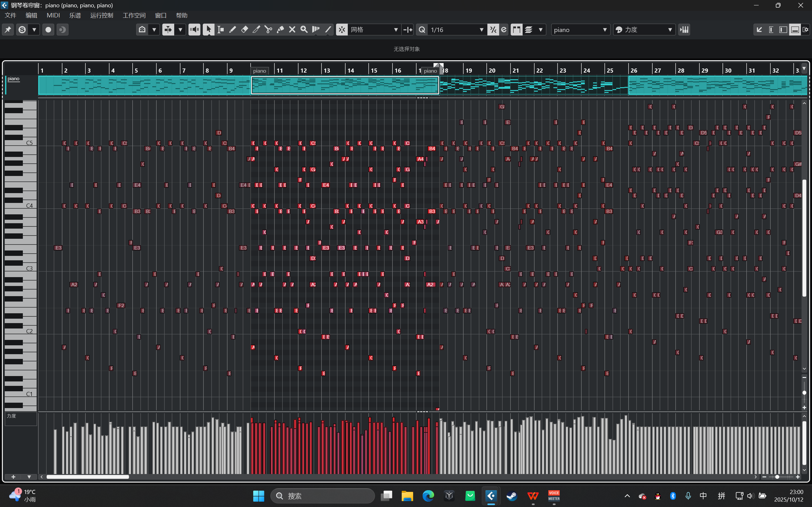Select the Draw pencil tool
812x507 pixels.
(x=232, y=29)
